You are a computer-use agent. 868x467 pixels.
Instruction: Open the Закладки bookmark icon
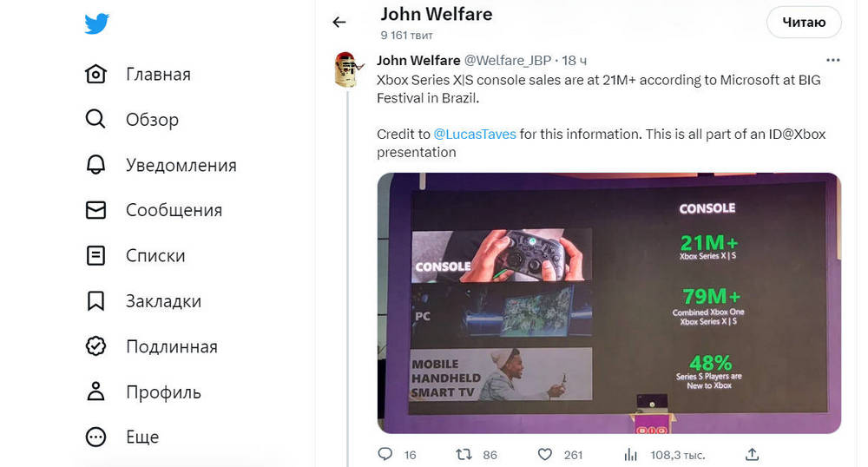pos(95,300)
